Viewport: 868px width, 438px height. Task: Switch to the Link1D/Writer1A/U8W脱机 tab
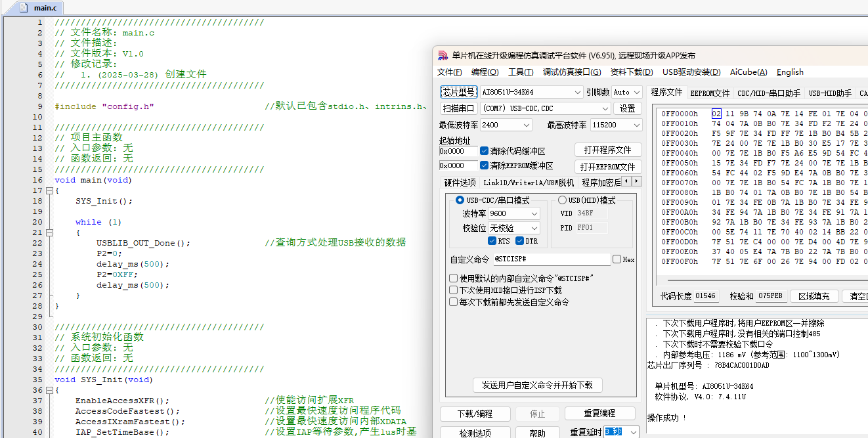coord(529,182)
